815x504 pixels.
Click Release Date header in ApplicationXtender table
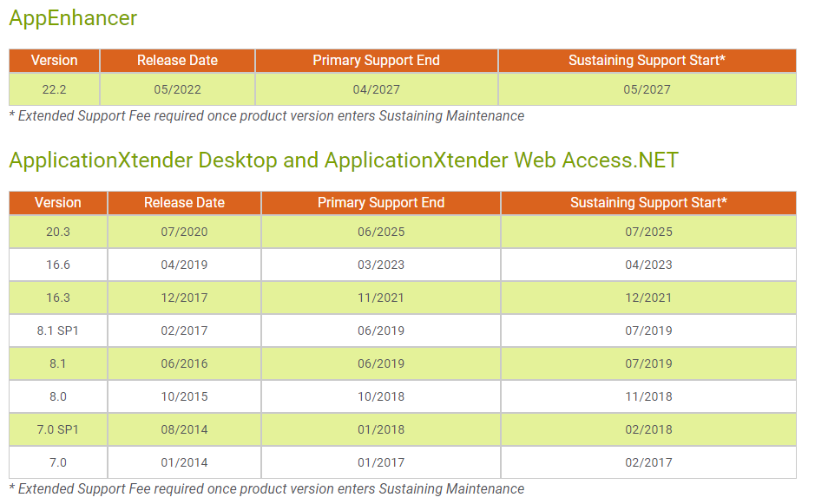tap(184, 203)
